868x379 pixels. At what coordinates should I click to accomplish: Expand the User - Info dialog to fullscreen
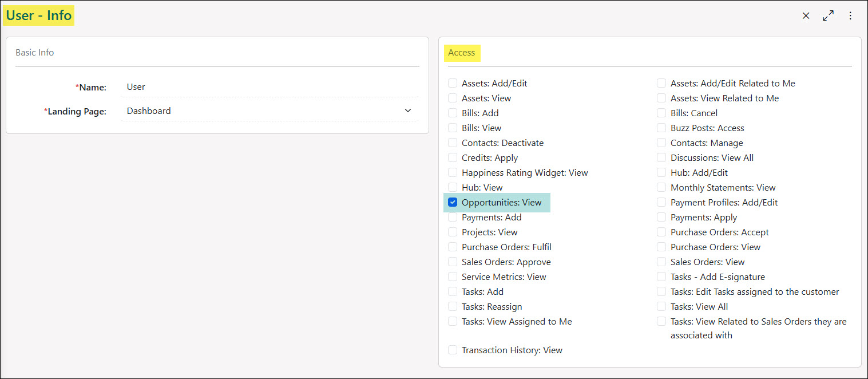coord(828,15)
